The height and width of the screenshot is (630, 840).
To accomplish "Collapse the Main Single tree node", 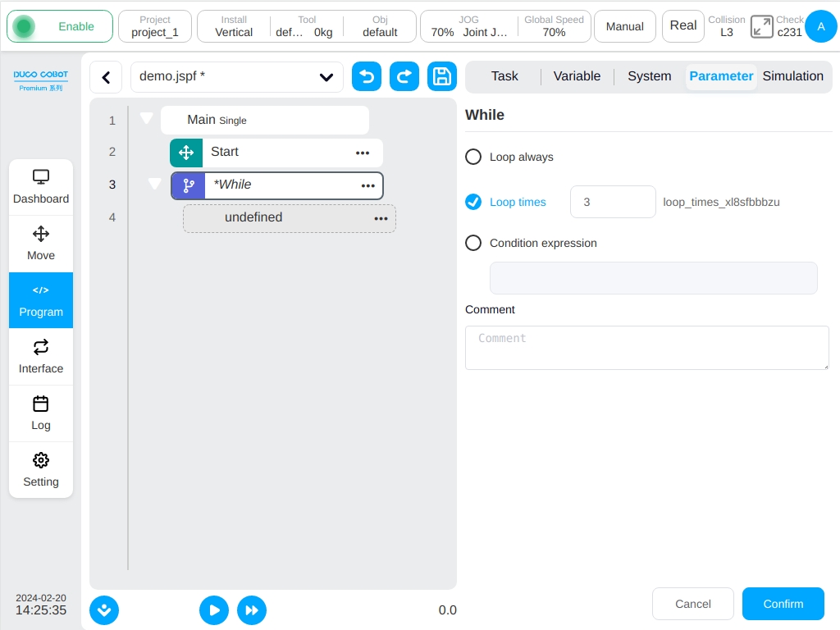I will tap(146, 118).
